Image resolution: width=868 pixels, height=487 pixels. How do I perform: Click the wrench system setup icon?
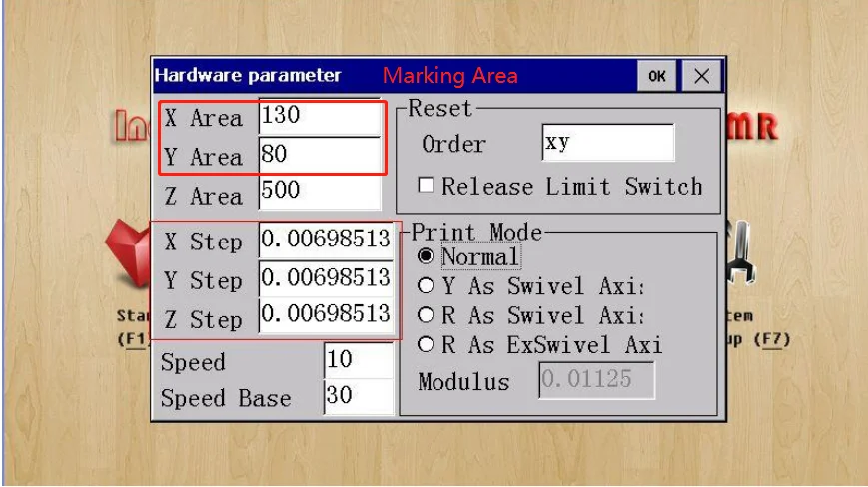tap(741, 251)
